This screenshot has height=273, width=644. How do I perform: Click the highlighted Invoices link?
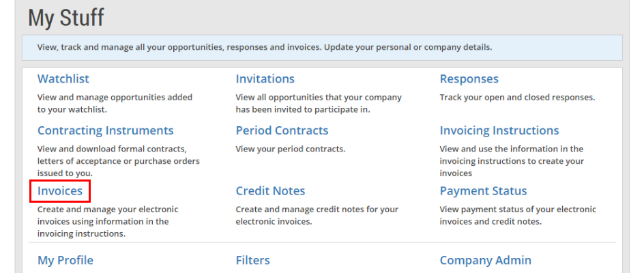pyautogui.click(x=60, y=191)
